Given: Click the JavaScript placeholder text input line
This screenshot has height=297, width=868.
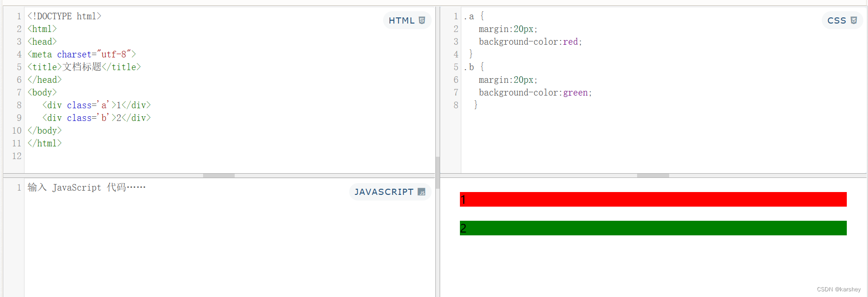Looking at the screenshot, I should click(87, 187).
